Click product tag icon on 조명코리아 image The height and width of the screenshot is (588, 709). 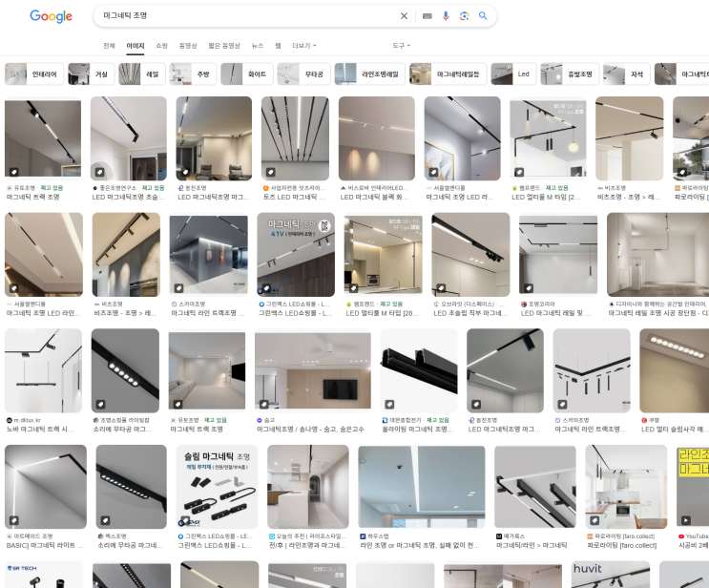(528, 288)
